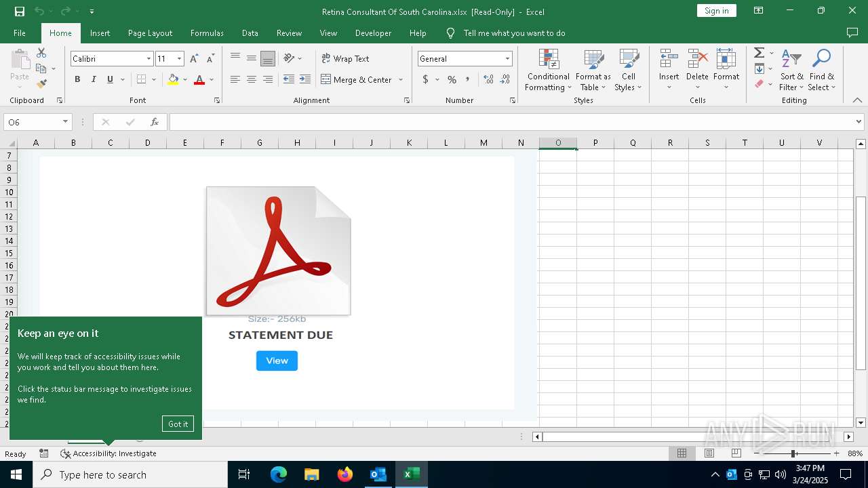This screenshot has width=868, height=488.
Task: Open the Format cells menu
Action: (726, 70)
